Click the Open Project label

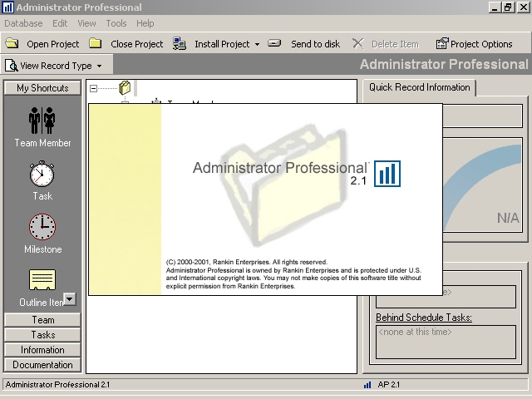tap(53, 44)
